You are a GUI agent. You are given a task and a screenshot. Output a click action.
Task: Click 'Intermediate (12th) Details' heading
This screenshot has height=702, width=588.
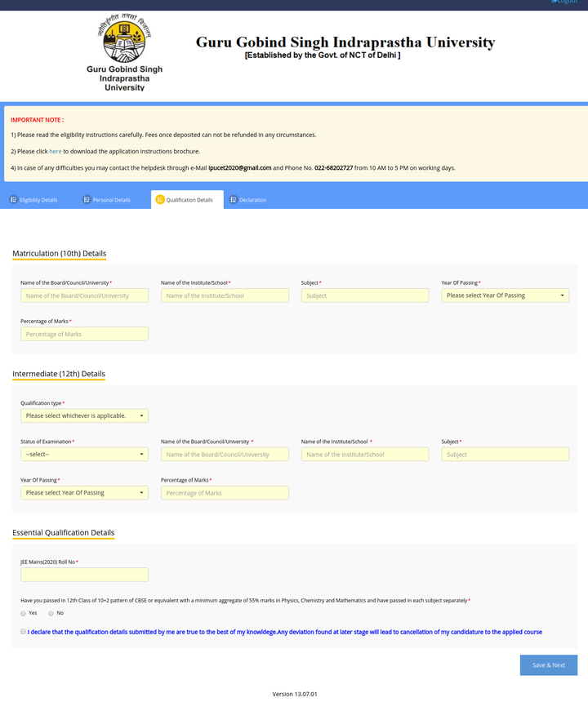click(59, 374)
